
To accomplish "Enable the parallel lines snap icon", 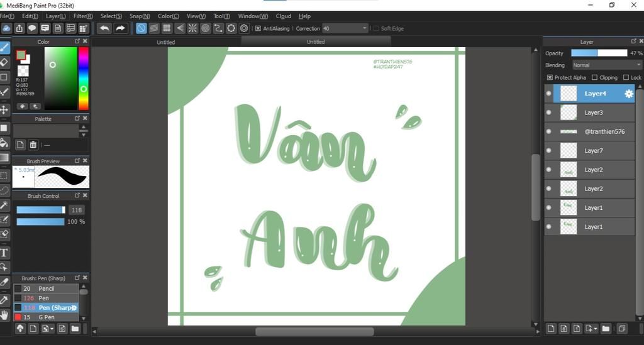I will [x=153, y=28].
